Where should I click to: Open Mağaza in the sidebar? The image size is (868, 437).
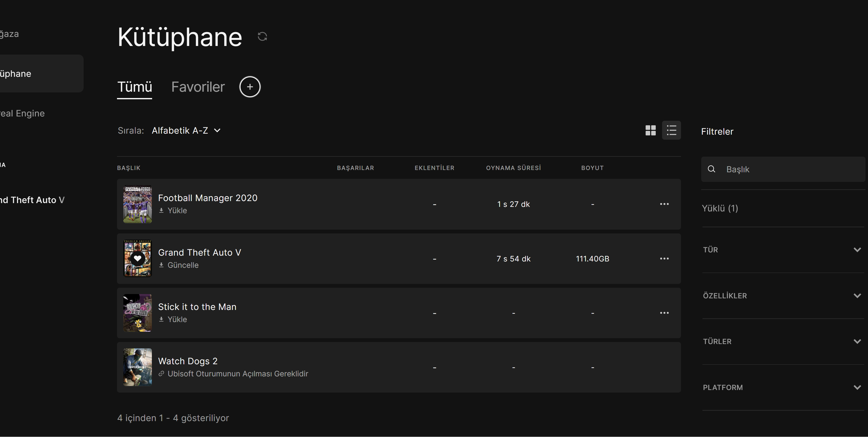point(9,34)
